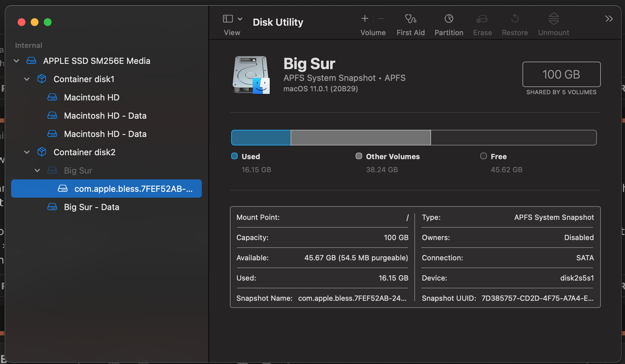Select Big Sur - Data volume
This screenshot has height=364, width=625.
pyautogui.click(x=92, y=207)
